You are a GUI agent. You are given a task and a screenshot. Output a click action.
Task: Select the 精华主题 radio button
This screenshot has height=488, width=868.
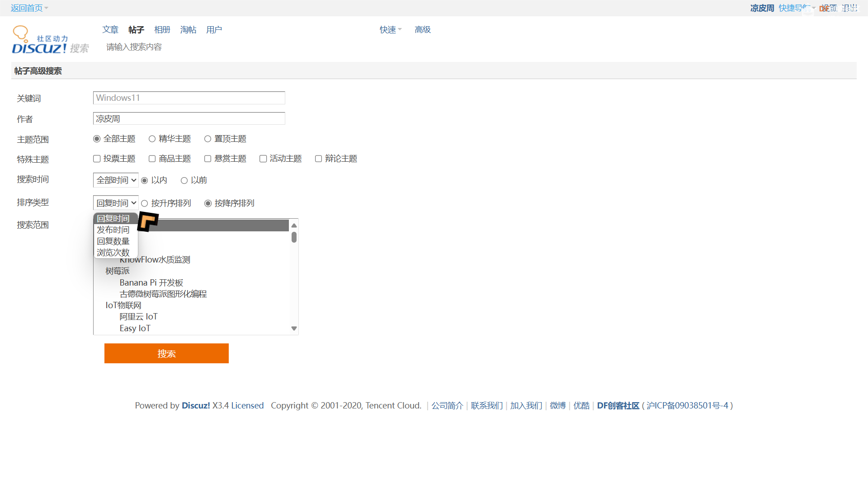coord(152,139)
